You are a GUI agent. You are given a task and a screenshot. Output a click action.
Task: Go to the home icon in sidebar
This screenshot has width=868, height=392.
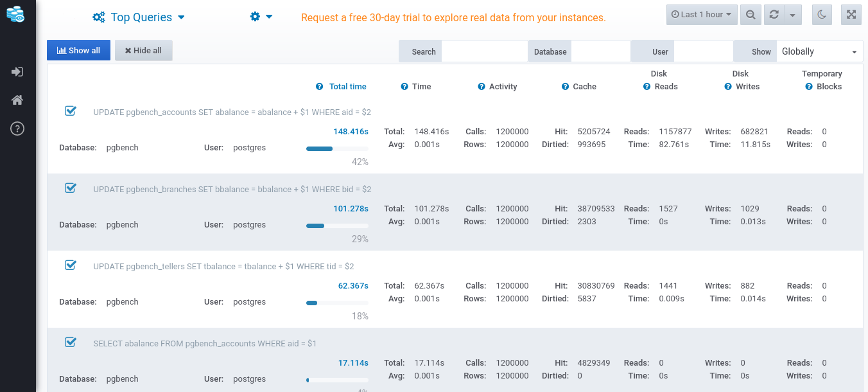click(17, 100)
